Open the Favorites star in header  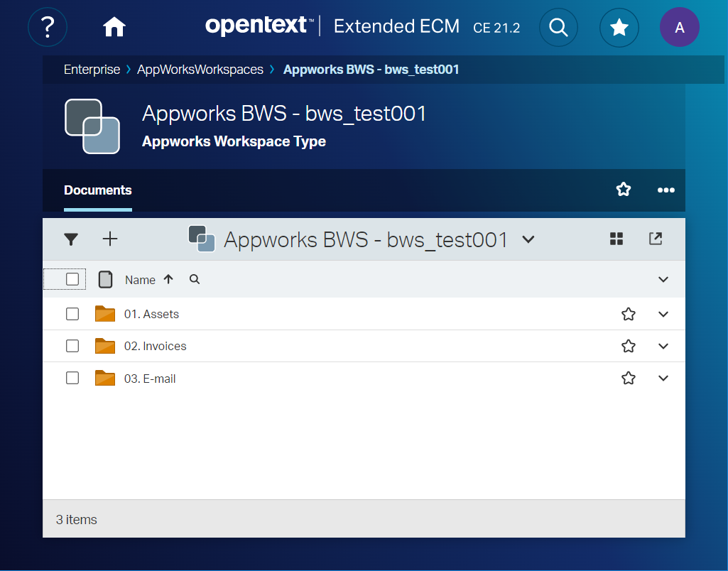(619, 27)
